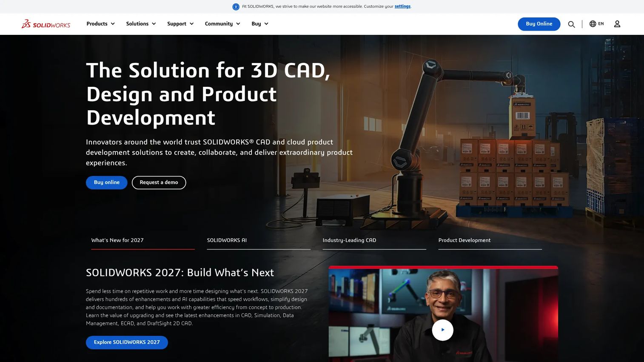Open the accessibility settings link
The height and width of the screenshot is (362, 644).
(x=402, y=6)
